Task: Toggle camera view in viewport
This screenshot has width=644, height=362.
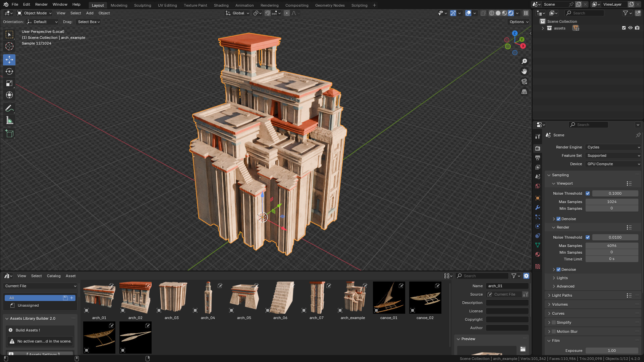Action: [524, 81]
